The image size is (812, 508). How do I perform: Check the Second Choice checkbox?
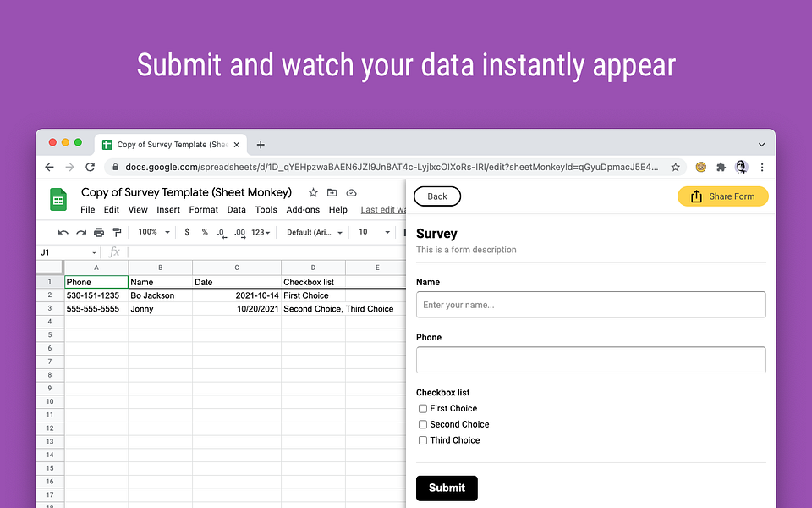click(x=423, y=424)
